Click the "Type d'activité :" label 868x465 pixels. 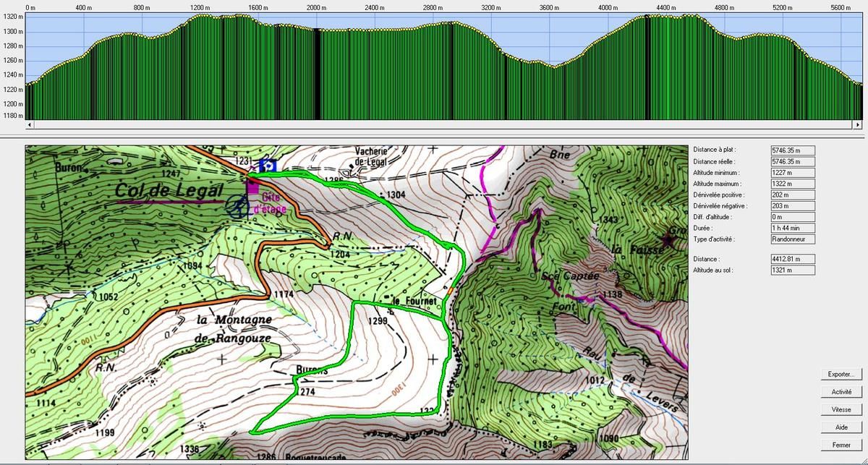click(x=715, y=239)
